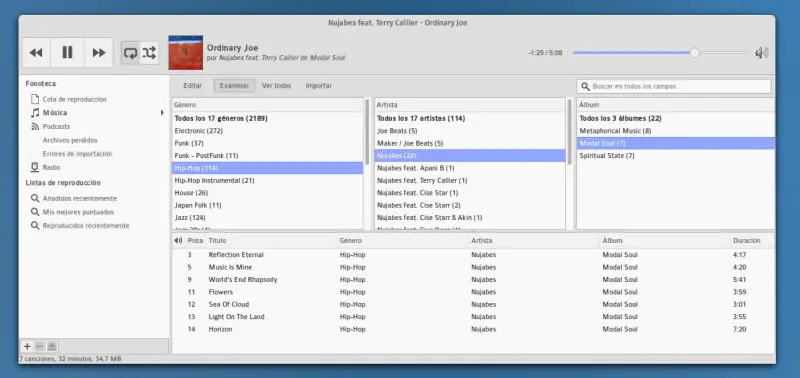Toggle shuffle mode
The height and width of the screenshot is (378, 800).
click(x=149, y=53)
